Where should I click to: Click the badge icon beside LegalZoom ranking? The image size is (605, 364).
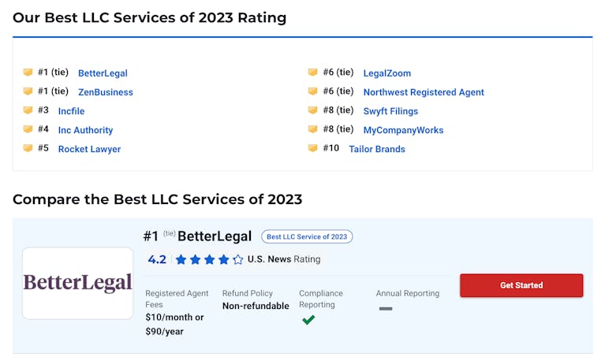(312, 72)
